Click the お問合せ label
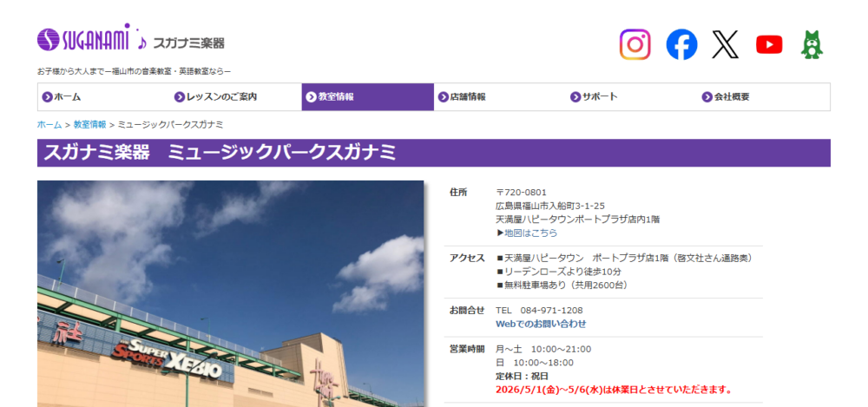Image resolution: width=868 pixels, height=407 pixels. [x=467, y=311]
